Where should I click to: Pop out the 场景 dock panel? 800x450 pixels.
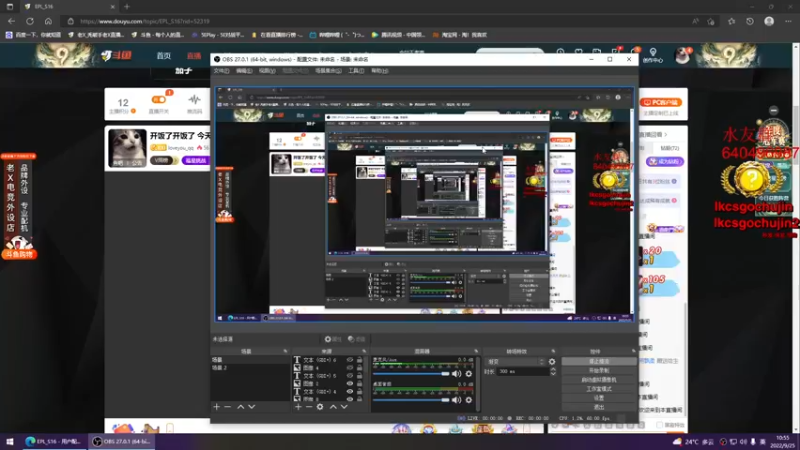(285, 351)
